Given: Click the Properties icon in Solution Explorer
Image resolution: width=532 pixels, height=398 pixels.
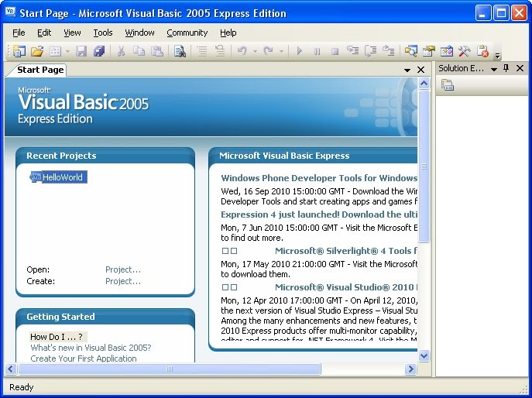Looking at the screenshot, I should (448, 85).
